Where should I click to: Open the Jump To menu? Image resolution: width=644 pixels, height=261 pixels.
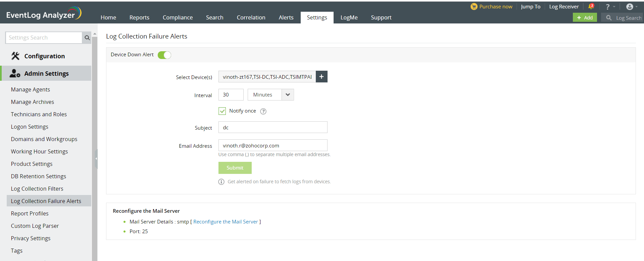(531, 7)
